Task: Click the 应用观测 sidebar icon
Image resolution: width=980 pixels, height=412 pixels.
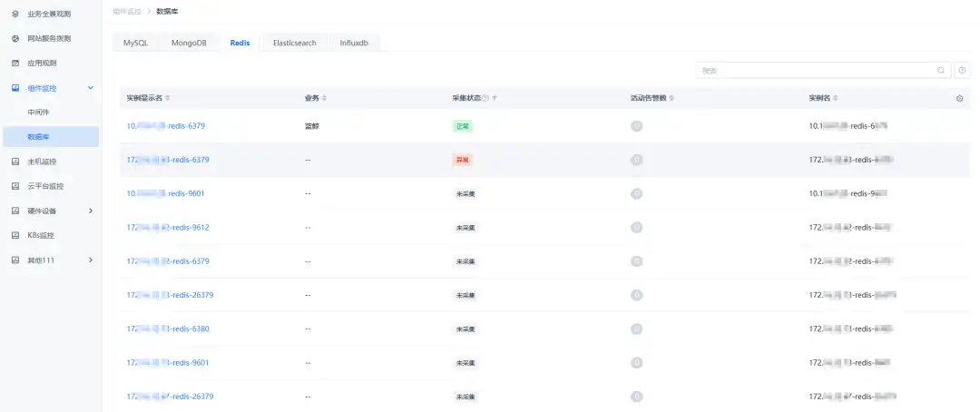Action: click(15, 64)
